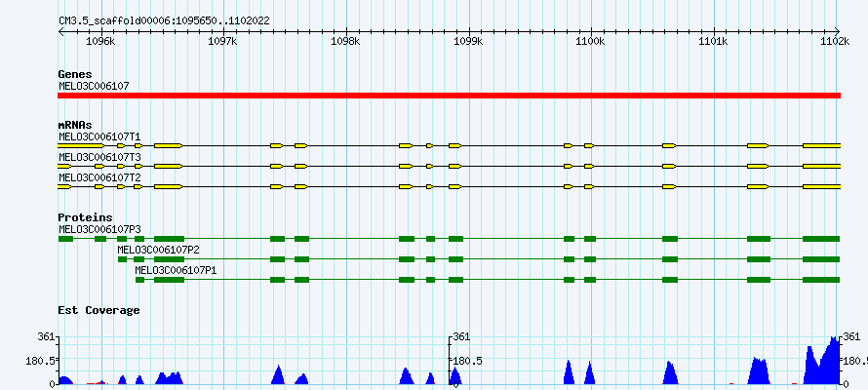Click the 180.5 label on the middle coverage axis
868x390 pixels.
(468, 361)
